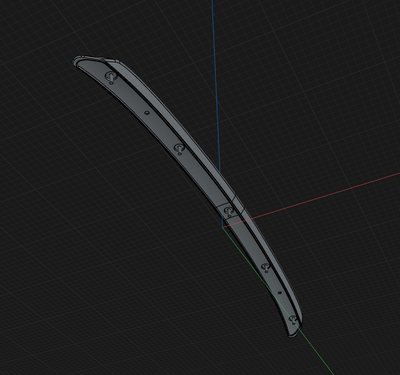The height and width of the screenshot is (375, 400).
Task: Click the flat inner face between the top two keyholes
Action: click(x=143, y=110)
